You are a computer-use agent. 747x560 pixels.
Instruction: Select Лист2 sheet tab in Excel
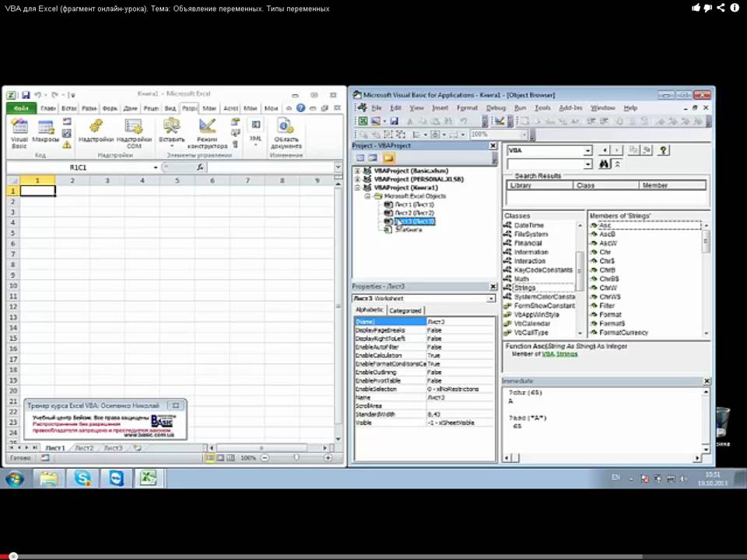(x=84, y=448)
